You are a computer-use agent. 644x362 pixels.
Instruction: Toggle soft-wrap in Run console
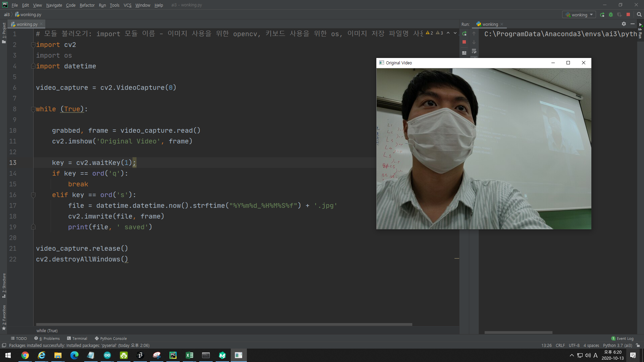pos(474,51)
